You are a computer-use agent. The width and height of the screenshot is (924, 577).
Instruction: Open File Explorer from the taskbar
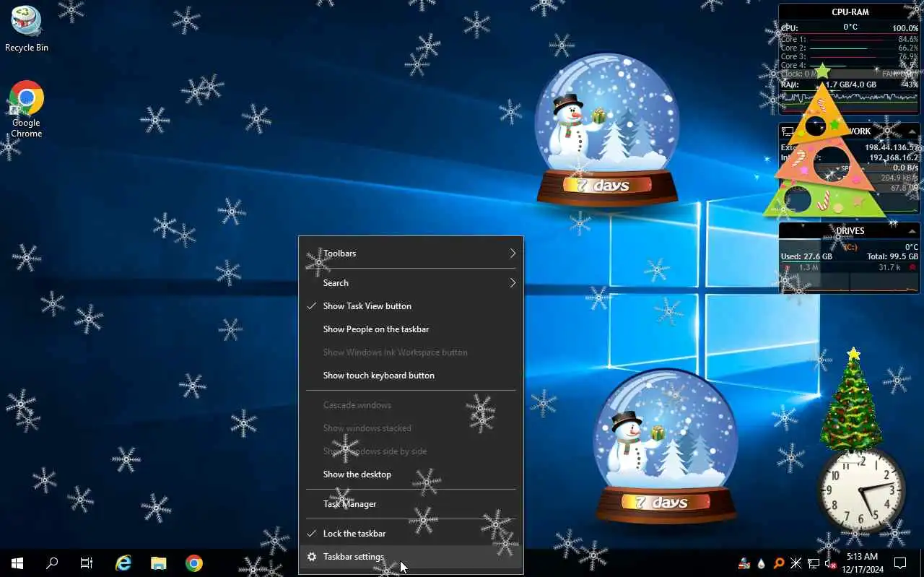tap(159, 563)
